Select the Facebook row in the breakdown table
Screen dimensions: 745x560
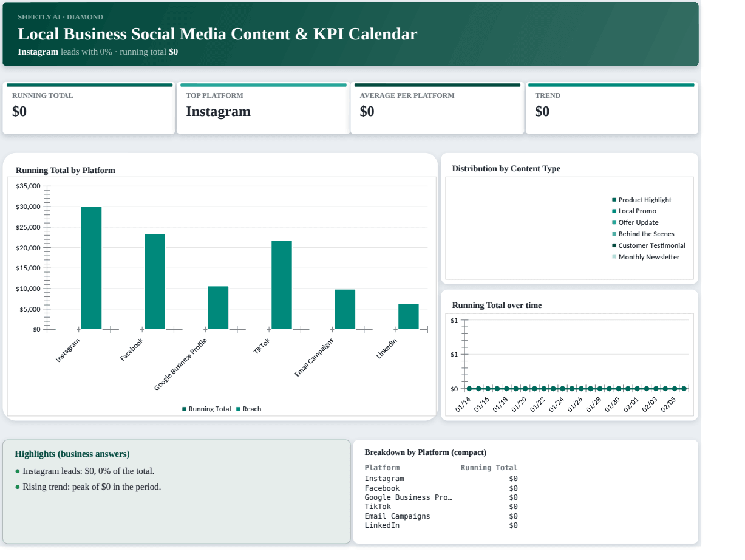(x=441, y=488)
